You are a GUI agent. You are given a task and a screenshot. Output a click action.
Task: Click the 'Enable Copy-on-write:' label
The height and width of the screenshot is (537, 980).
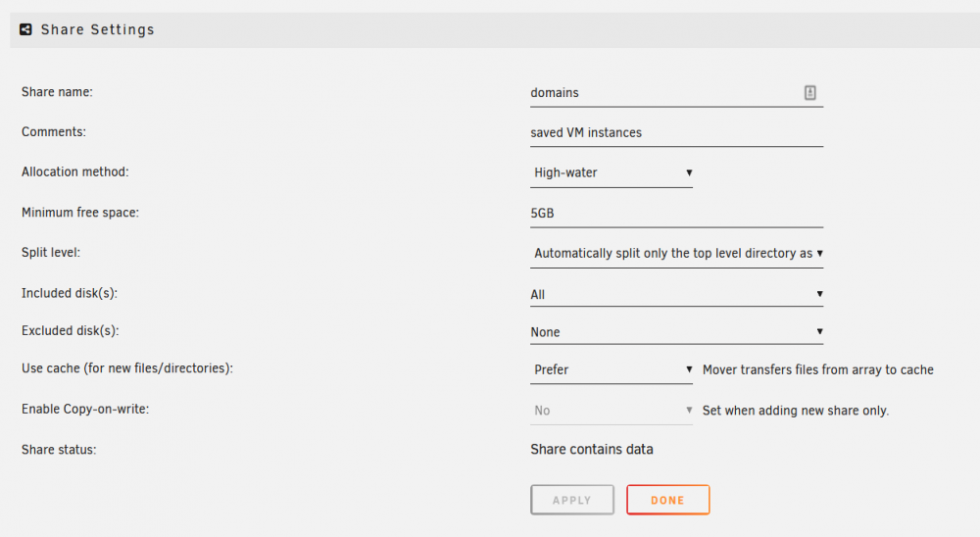[85, 409]
